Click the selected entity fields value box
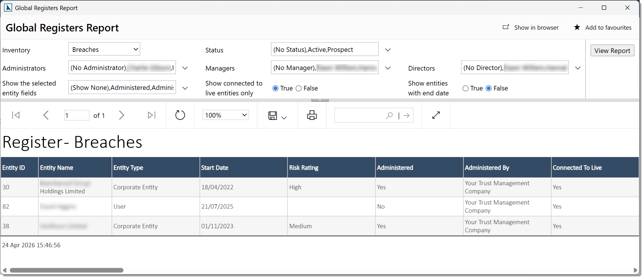Image resolution: width=644 pixels, height=279 pixels. (122, 87)
